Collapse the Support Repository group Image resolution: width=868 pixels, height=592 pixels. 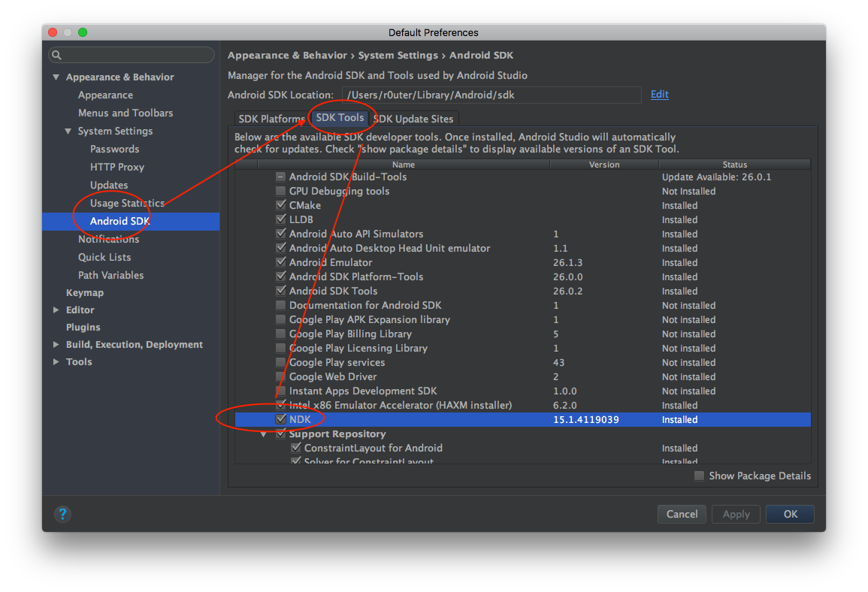(x=264, y=434)
